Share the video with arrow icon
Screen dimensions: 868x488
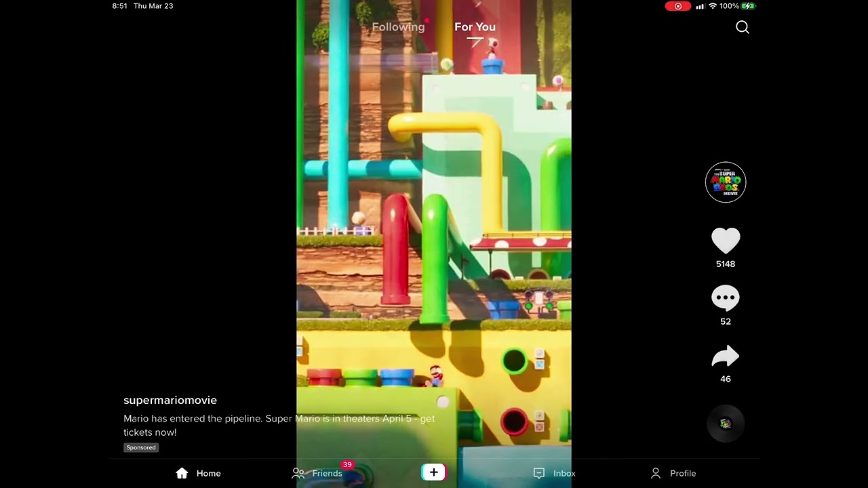tap(726, 357)
